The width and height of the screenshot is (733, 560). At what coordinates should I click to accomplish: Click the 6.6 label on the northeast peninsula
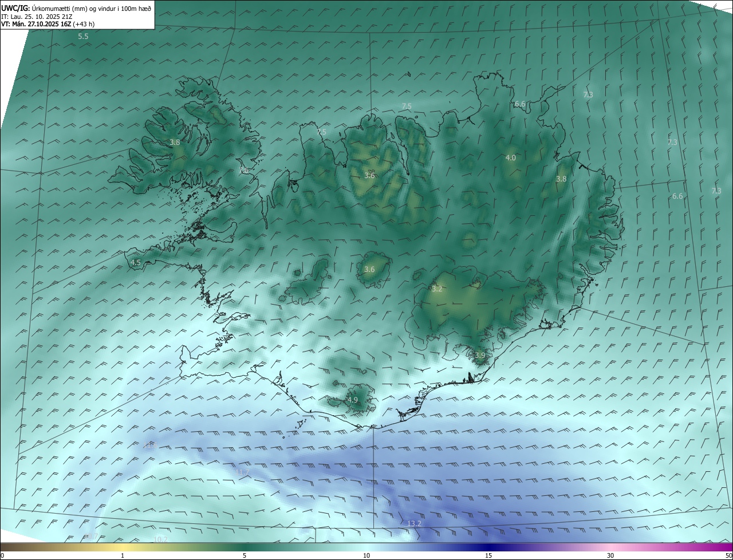click(520, 104)
